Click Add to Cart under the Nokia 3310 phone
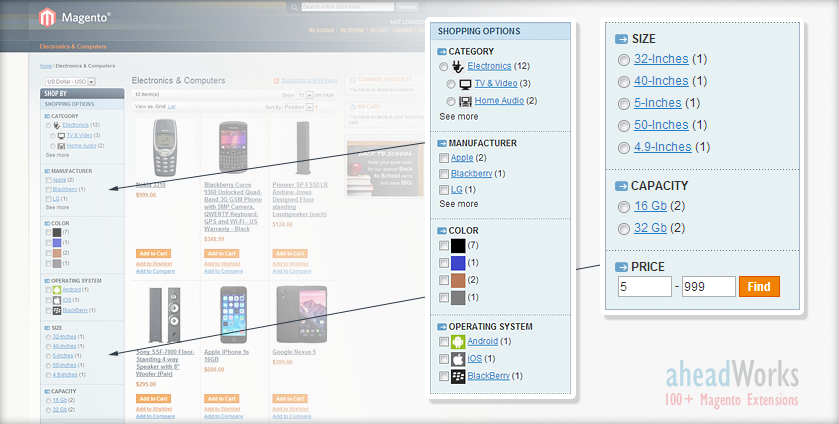The height and width of the screenshot is (424, 839). click(154, 254)
